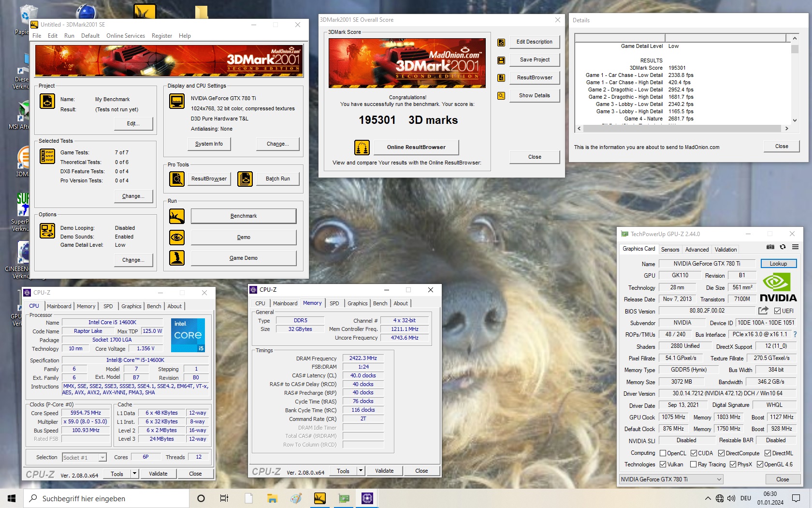Toggle the PhysX checkbox
This screenshot has height=508, width=812.
tap(733, 464)
